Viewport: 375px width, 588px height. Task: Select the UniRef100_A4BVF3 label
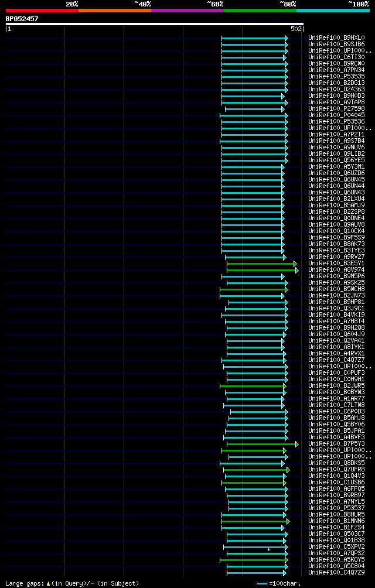click(x=336, y=437)
